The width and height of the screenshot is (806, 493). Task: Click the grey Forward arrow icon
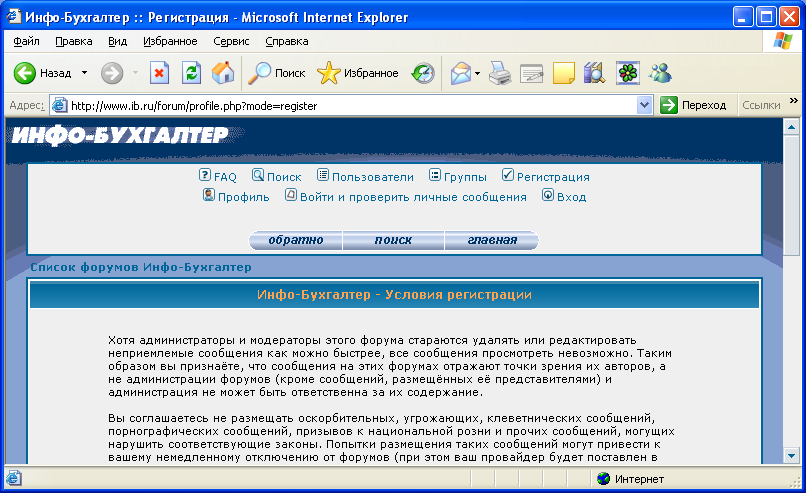pyautogui.click(x=112, y=73)
